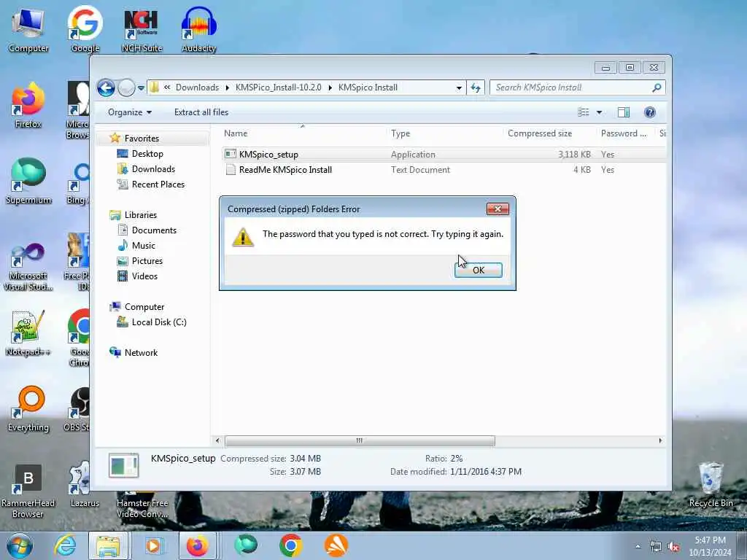
Task: Click the Windows Explorer taskbar button
Action: [108, 545]
